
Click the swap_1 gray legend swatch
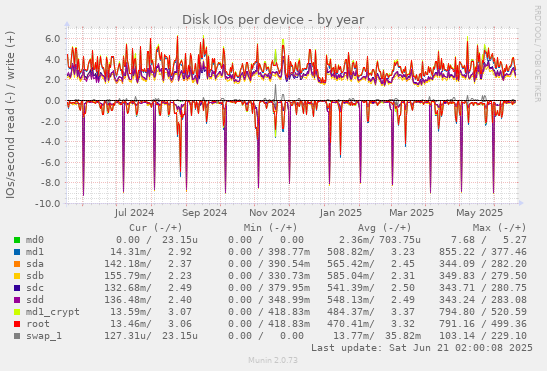pyautogui.click(x=17, y=336)
